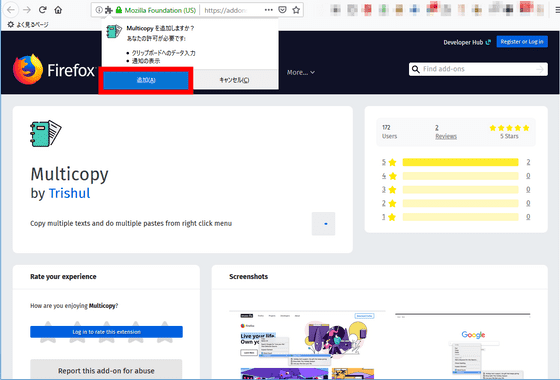This screenshot has height=380, width=560.
Task: Go to the browser home page
Action: 58,10
